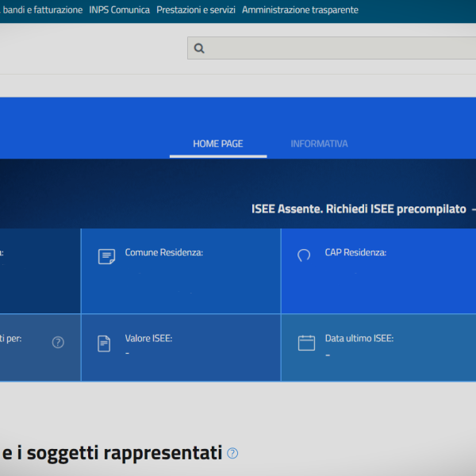Click the Data ultimo ISEE calendar icon
Image resolution: width=476 pixels, height=476 pixels.
click(306, 343)
